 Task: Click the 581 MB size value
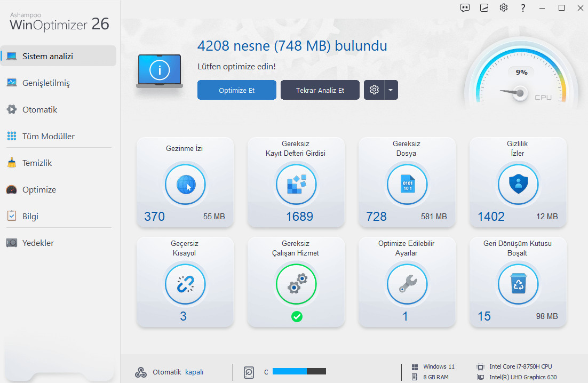click(434, 217)
